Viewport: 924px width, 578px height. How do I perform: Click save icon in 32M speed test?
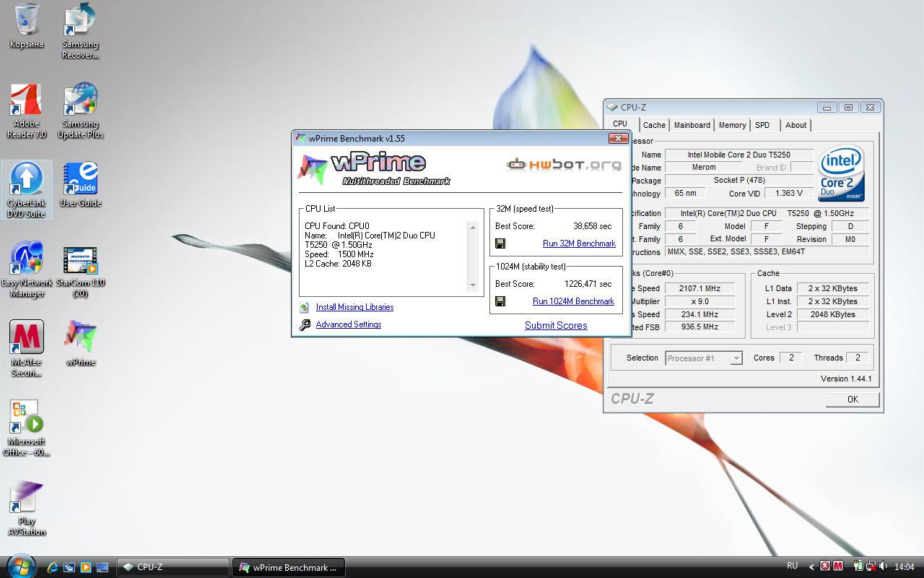[x=500, y=243]
